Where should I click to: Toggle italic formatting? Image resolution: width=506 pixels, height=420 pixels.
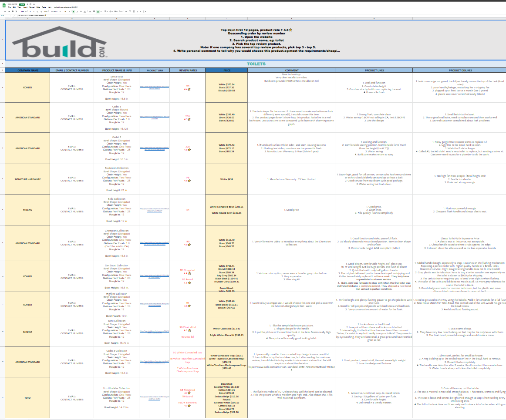tap(77, 12)
